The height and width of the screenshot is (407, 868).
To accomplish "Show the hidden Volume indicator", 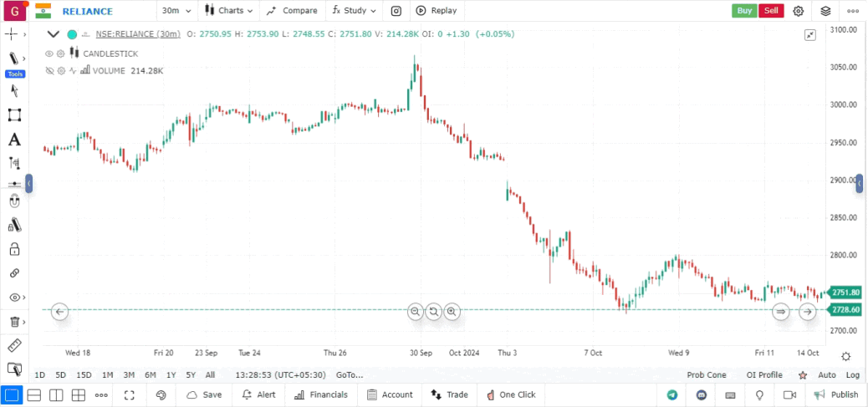I will [49, 71].
